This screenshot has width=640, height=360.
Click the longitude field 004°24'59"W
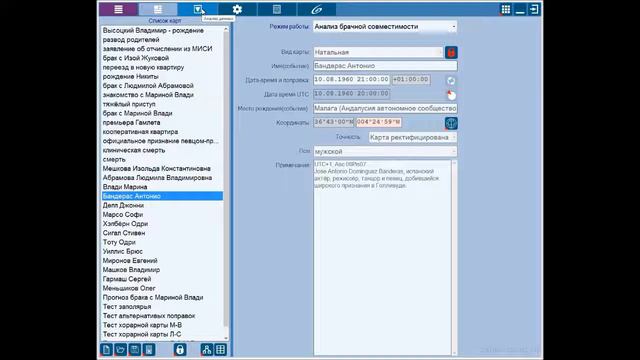[x=378, y=122]
